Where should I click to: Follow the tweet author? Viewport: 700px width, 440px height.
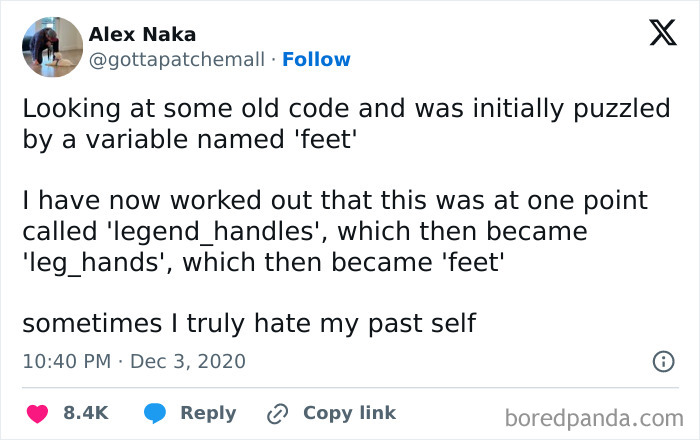pyautogui.click(x=316, y=60)
